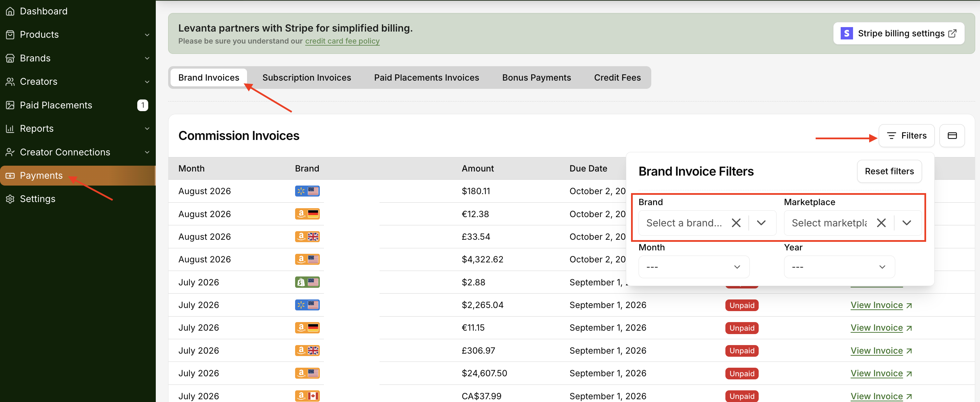Open the Dashboard home icon
980x402 pixels.
pyautogui.click(x=10, y=11)
